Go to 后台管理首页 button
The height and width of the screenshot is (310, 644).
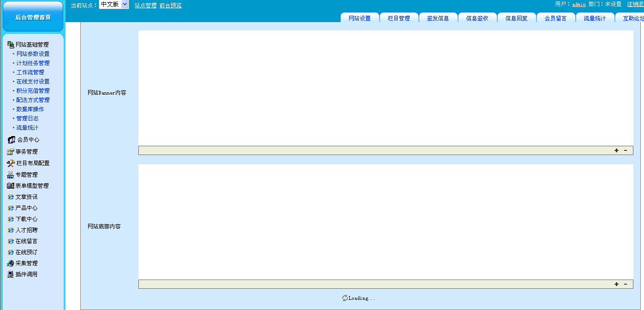click(x=33, y=17)
